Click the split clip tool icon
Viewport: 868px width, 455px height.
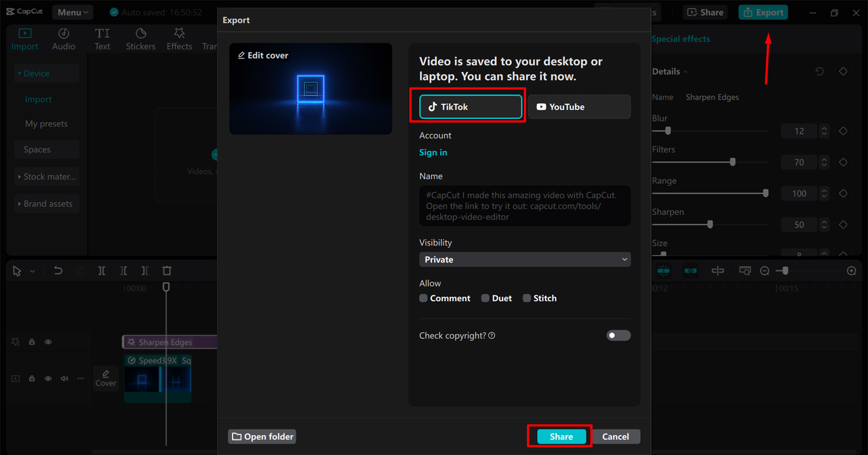(101, 271)
